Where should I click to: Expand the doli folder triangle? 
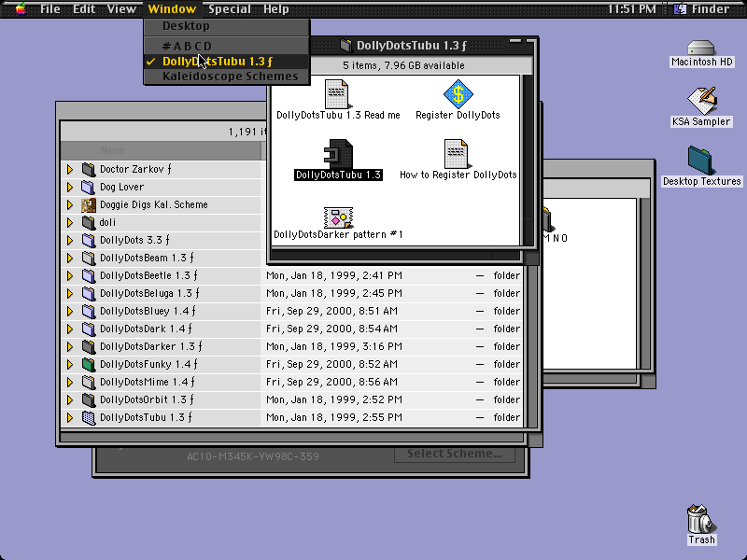point(70,222)
